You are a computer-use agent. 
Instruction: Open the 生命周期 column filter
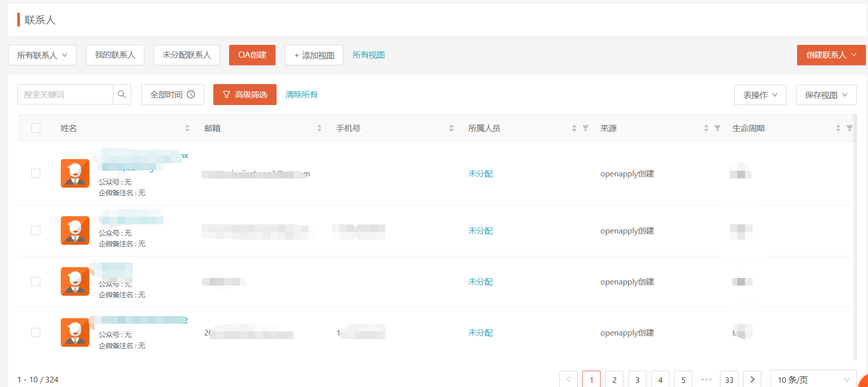point(850,128)
